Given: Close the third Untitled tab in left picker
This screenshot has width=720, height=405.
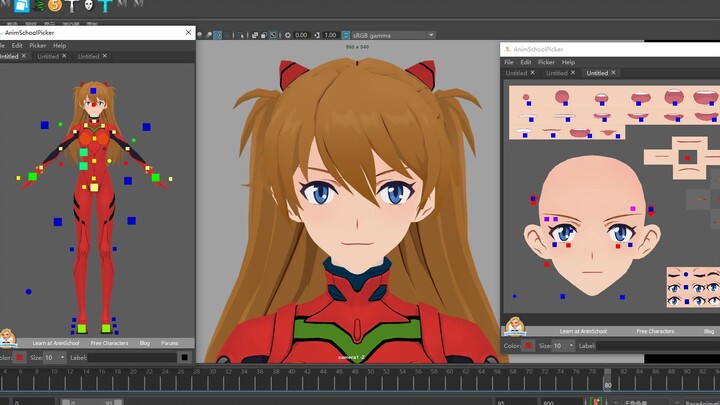Looking at the screenshot, I should (105, 56).
